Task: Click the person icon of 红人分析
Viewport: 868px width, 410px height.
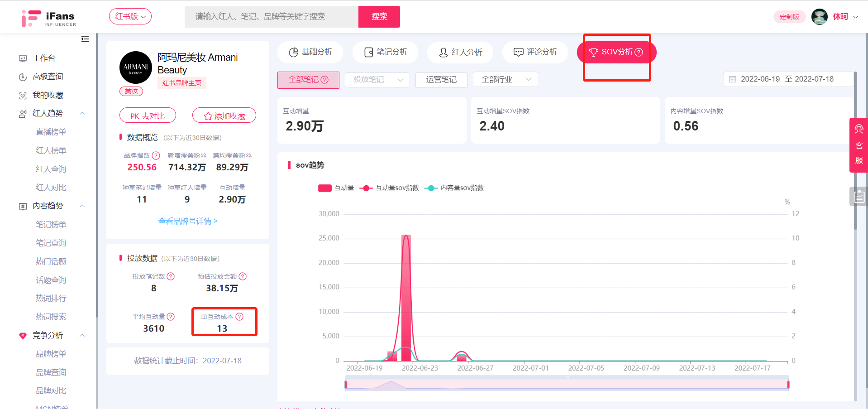Action: coord(444,53)
